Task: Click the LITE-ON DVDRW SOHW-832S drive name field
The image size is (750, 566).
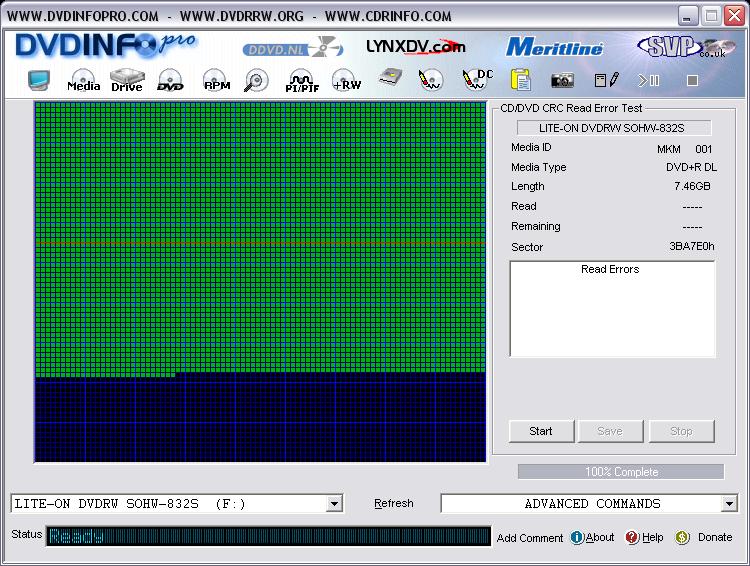Action: [x=614, y=128]
